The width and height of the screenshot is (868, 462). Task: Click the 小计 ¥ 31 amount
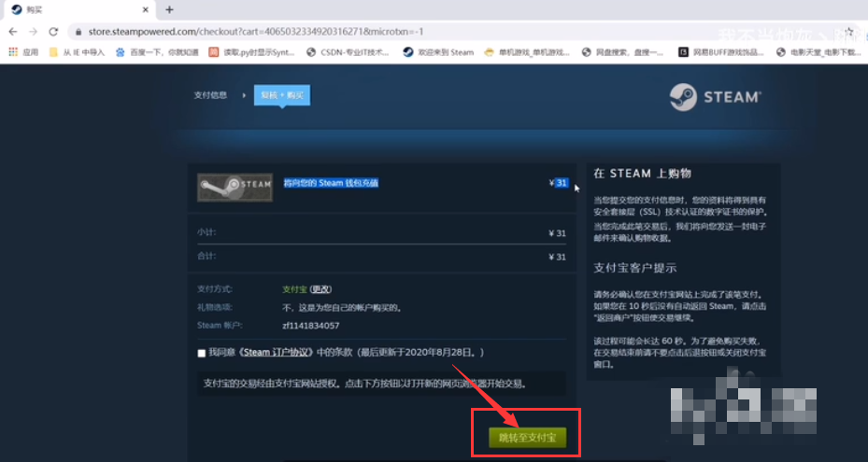pyautogui.click(x=558, y=233)
